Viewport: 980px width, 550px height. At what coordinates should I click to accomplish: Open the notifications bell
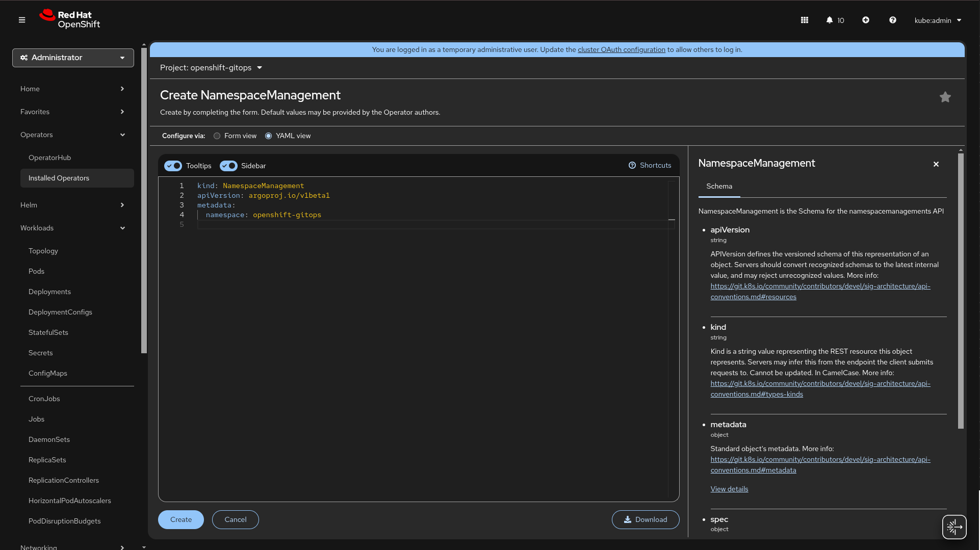tap(835, 20)
